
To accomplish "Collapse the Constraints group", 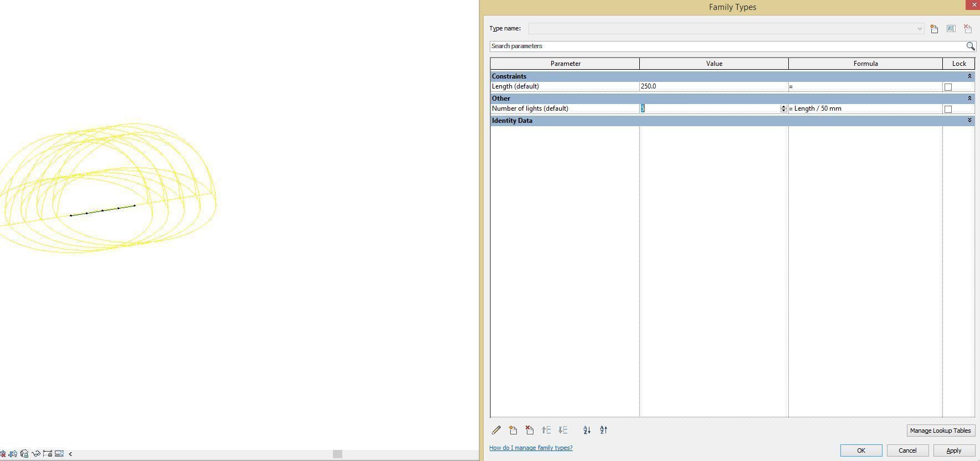I will pyautogui.click(x=969, y=76).
